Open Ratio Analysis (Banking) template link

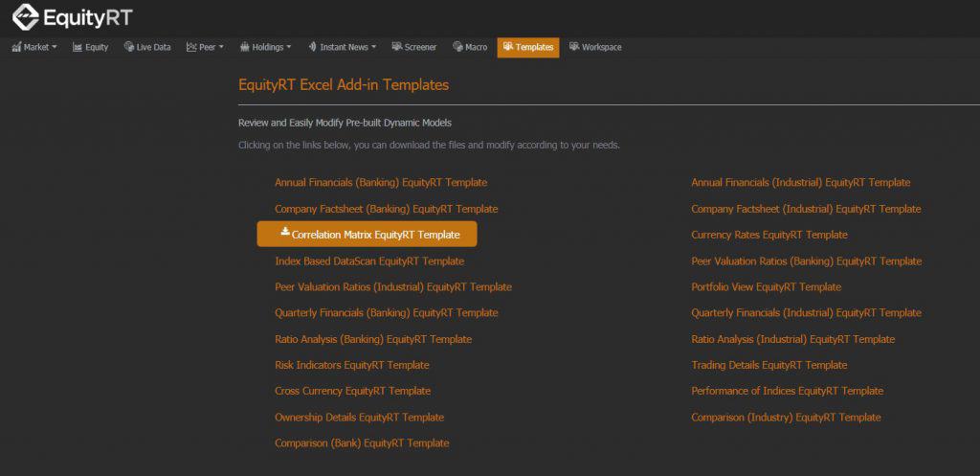373,339
